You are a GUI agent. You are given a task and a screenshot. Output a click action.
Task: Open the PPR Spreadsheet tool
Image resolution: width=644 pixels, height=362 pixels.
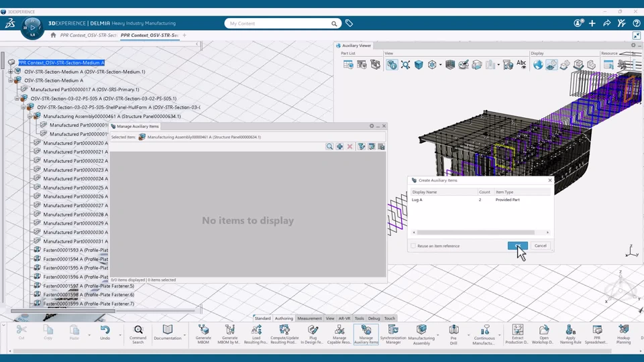[x=596, y=330]
